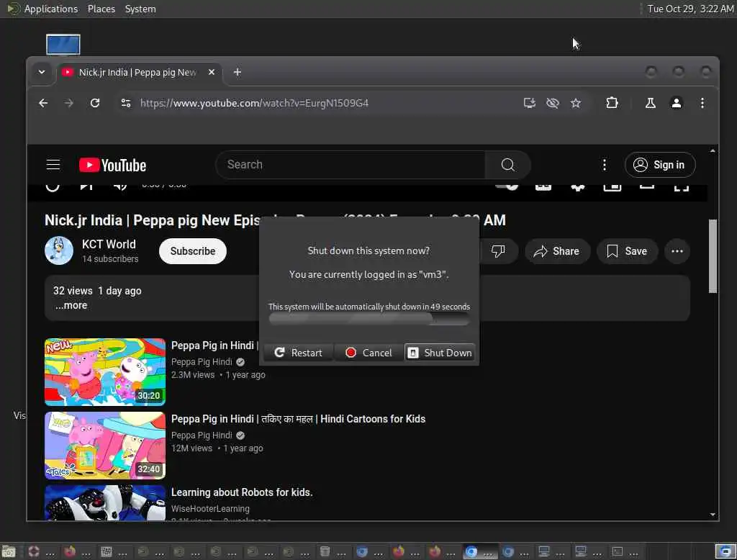737x560 pixels.
Task: Open the video player settings gear
Action: tap(578, 187)
